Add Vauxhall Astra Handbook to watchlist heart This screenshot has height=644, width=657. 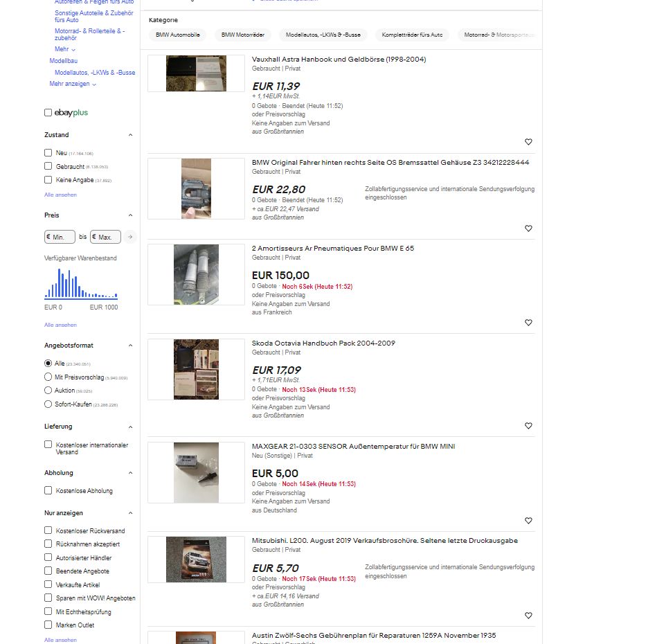pyautogui.click(x=528, y=142)
